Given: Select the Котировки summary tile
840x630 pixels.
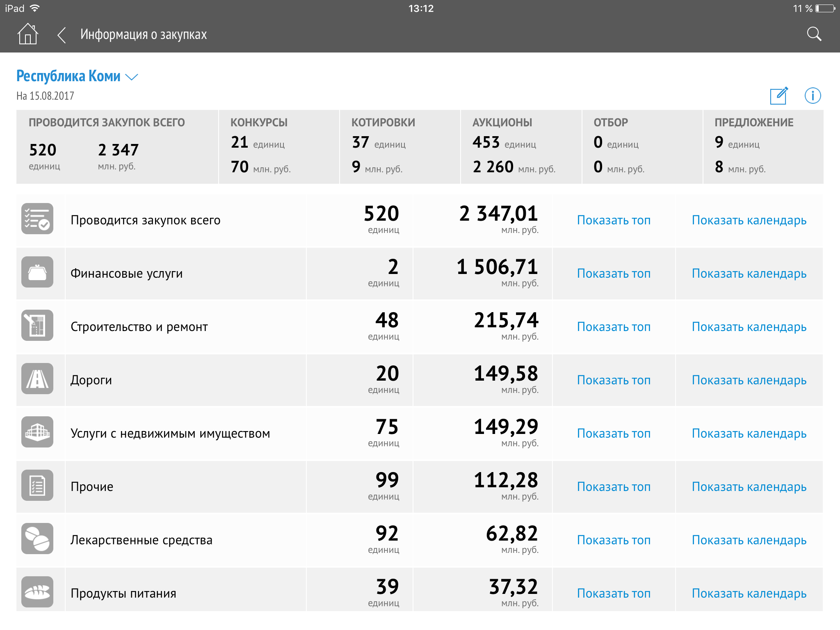Looking at the screenshot, I should coord(400,147).
